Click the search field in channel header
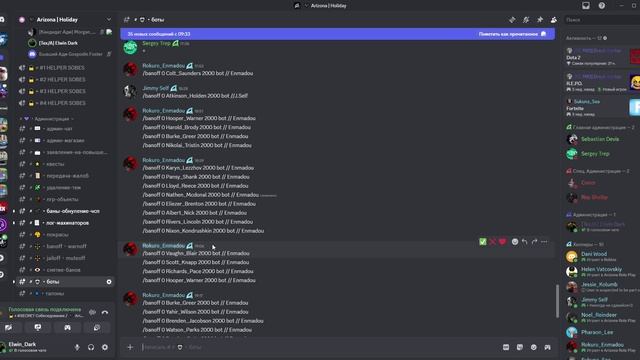 pyautogui.click(x=602, y=20)
